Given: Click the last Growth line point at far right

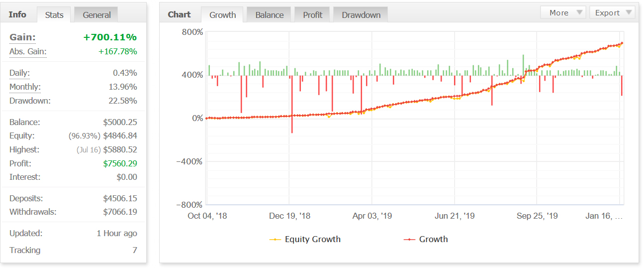Looking at the screenshot, I should pyautogui.click(x=622, y=43).
